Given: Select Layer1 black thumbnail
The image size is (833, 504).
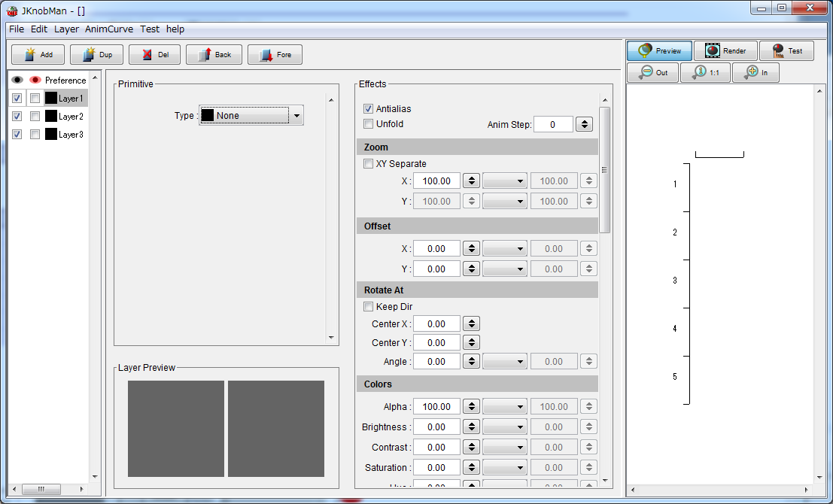Looking at the screenshot, I should click(x=51, y=99).
